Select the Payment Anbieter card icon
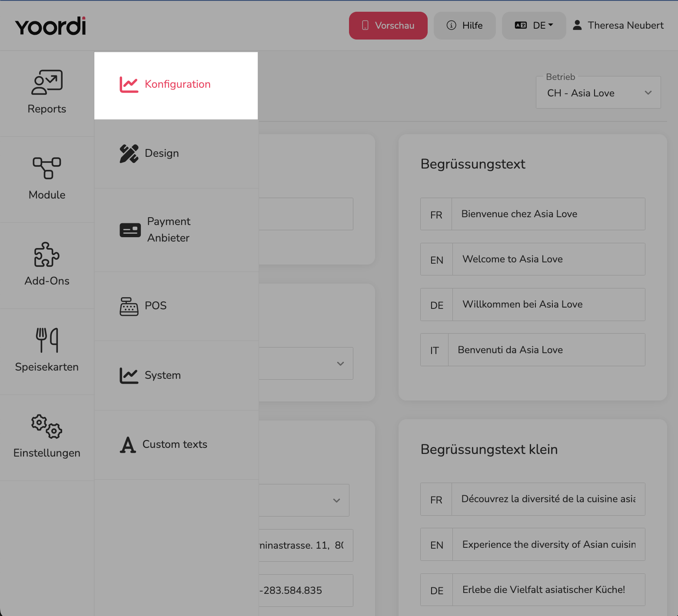This screenshot has height=616, width=678. [x=130, y=230]
